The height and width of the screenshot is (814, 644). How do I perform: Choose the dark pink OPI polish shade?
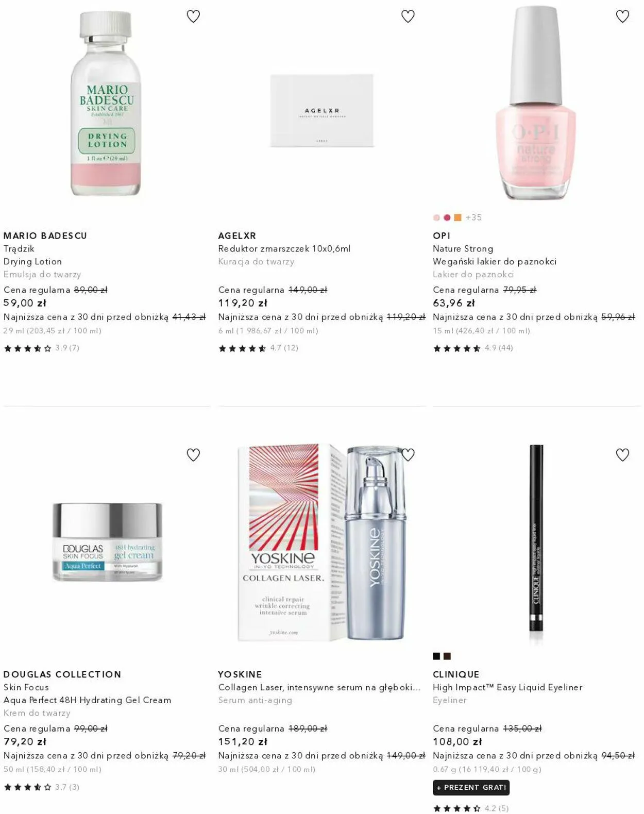(x=447, y=217)
